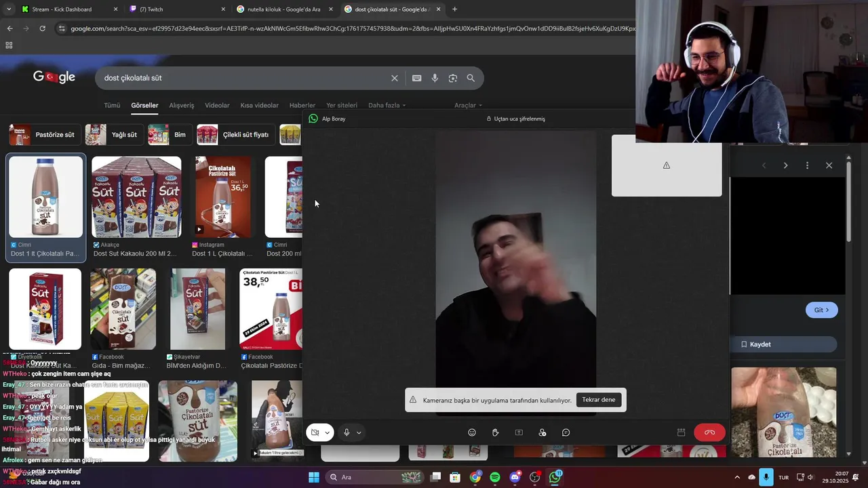Viewport: 868px width, 488px height.
Task: Click the site info icon in address bar
Action: coord(62,28)
